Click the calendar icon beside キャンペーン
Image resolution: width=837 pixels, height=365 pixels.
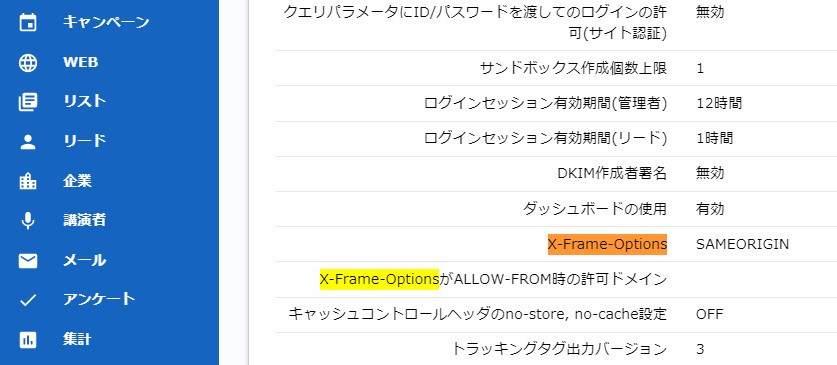[28, 23]
